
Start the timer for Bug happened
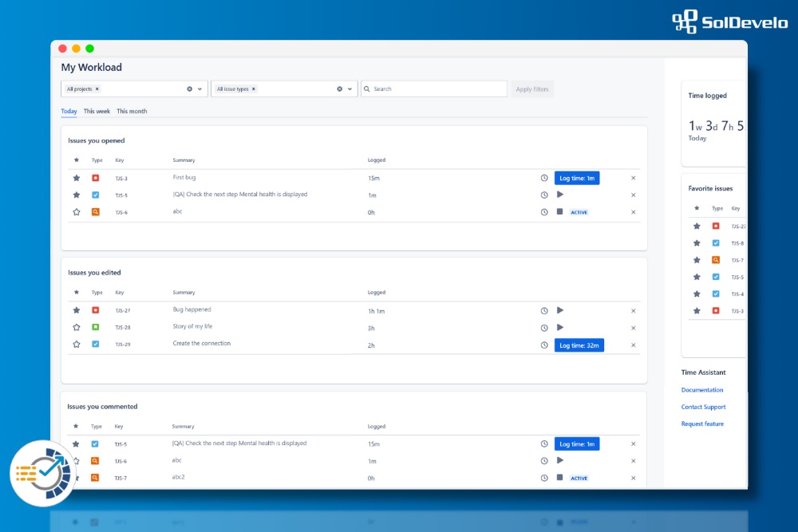(x=559, y=310)
